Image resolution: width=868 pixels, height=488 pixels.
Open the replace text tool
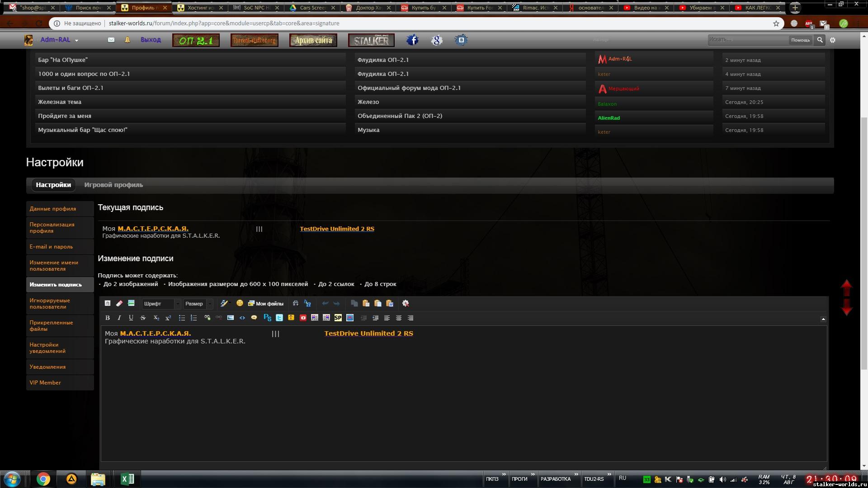tap(307, 304)
